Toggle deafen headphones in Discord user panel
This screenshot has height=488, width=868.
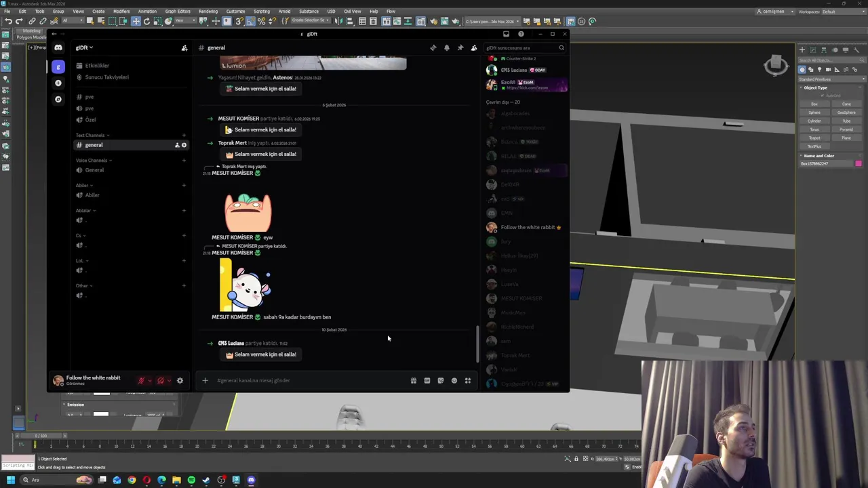click(161, 380)
